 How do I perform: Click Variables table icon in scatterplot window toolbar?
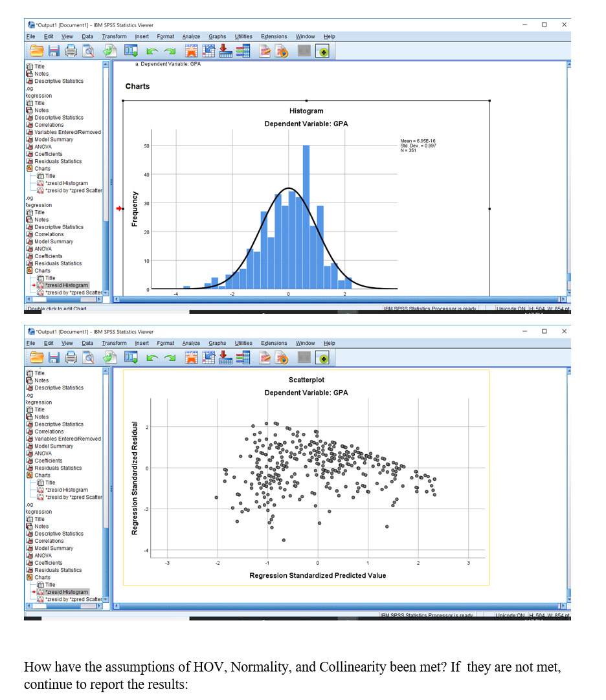click(x=243, y=358)
